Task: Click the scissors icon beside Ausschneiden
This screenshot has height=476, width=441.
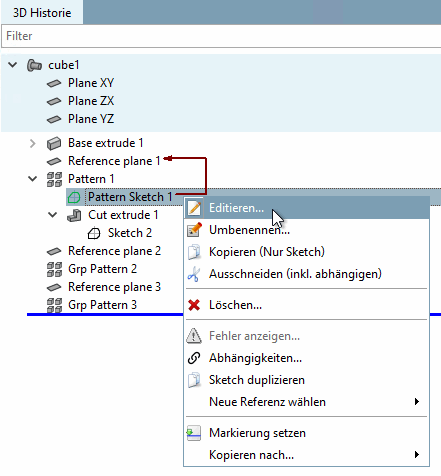Action: [194, 274]
